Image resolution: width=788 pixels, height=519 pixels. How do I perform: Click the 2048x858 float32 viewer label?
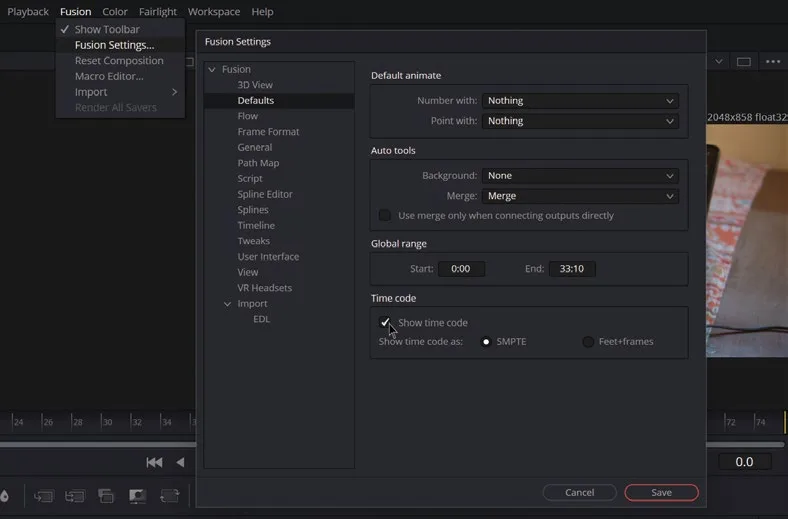[x=747, y=117]
